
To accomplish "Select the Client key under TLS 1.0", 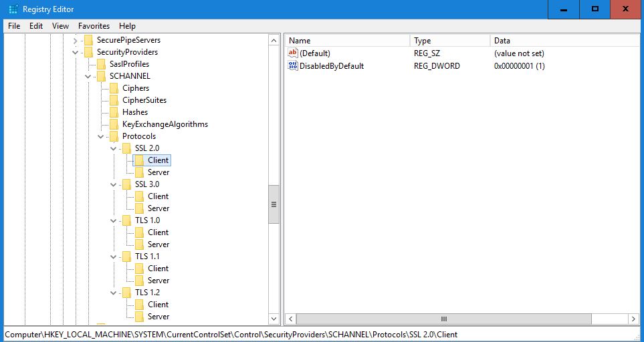I will 158,232.
